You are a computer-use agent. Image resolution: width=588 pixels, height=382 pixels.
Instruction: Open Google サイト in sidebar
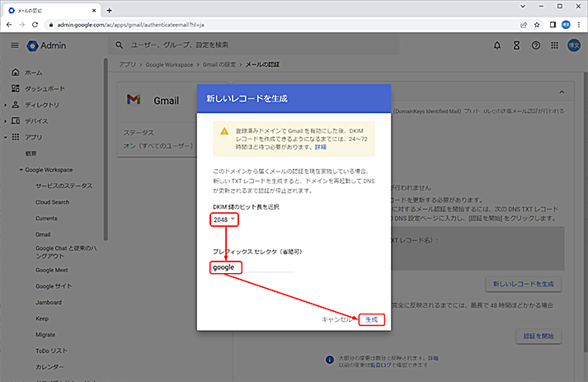tap(54, 286)
